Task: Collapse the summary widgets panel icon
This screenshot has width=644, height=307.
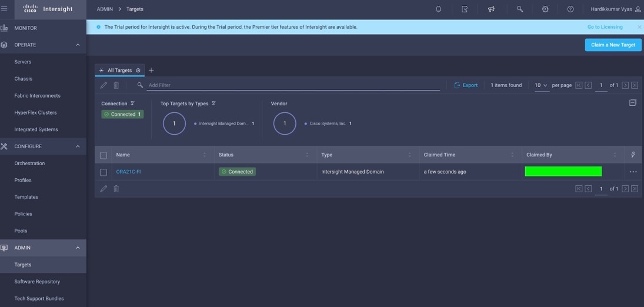Action: [632, 102]
